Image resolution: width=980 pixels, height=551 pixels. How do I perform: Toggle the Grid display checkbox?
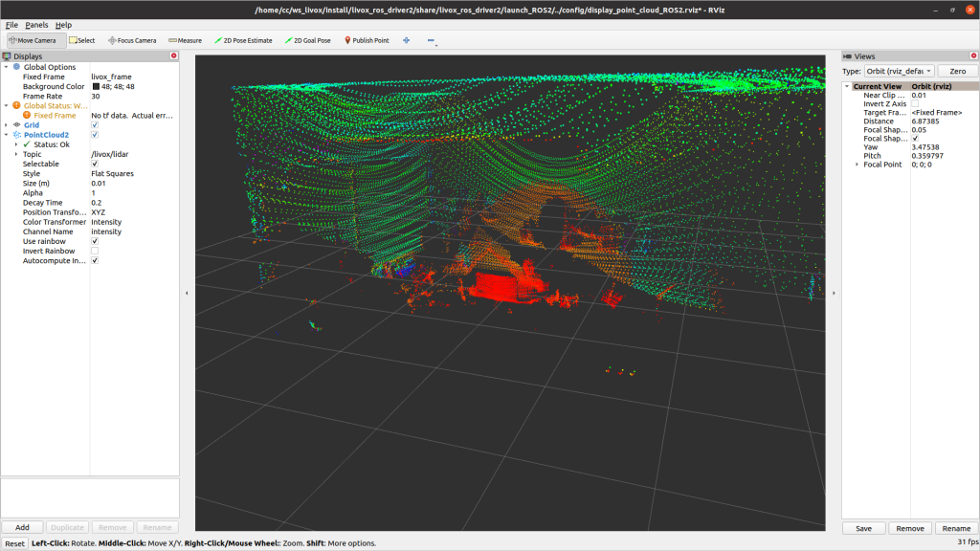click(x=95, y=125)
